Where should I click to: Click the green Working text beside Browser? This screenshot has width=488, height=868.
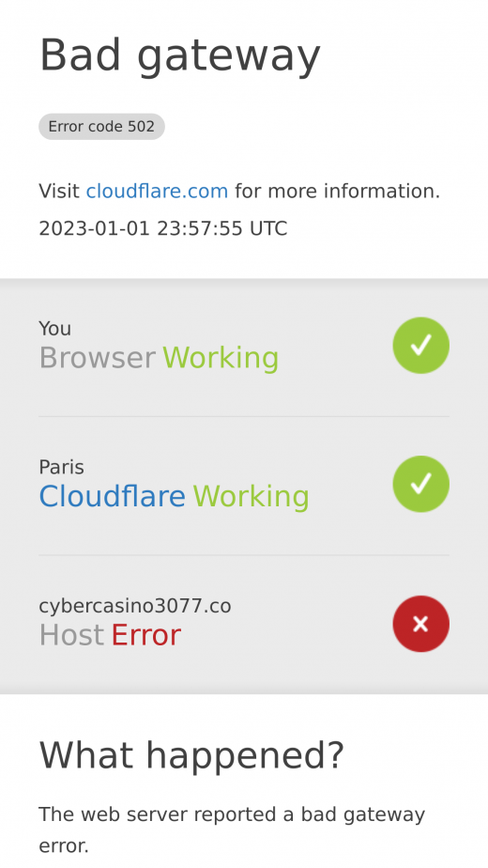point(221,358)
